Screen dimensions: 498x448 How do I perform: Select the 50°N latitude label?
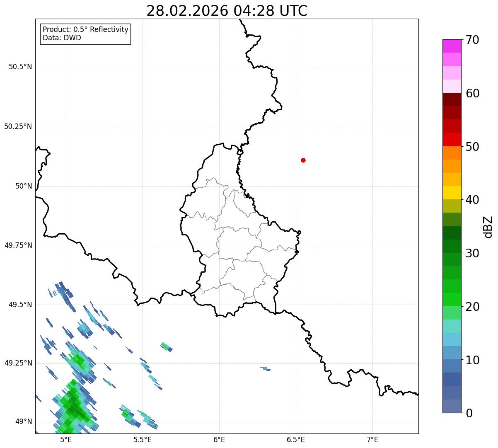[x=24, y=186]
